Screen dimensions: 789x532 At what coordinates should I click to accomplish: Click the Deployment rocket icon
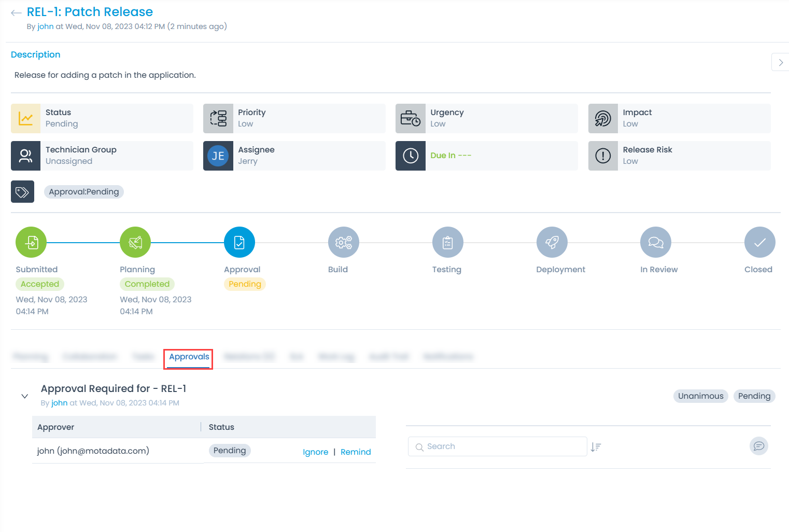[552, 242]
